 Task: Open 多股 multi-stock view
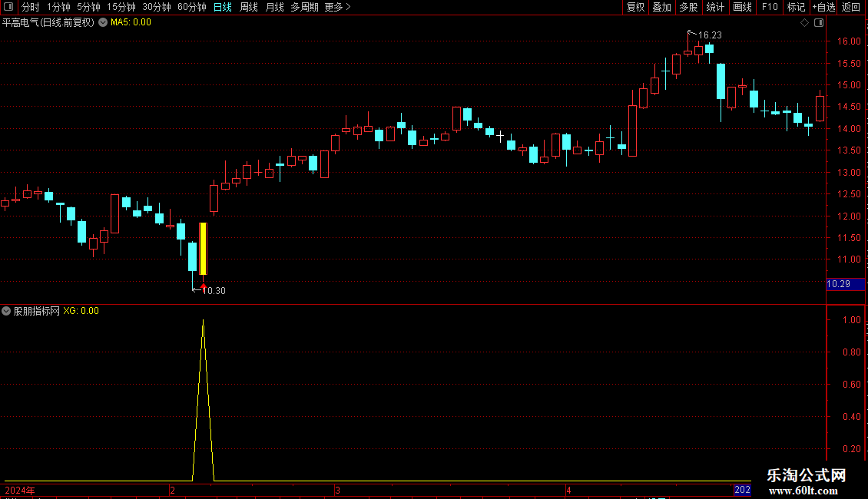pos(688,7)
